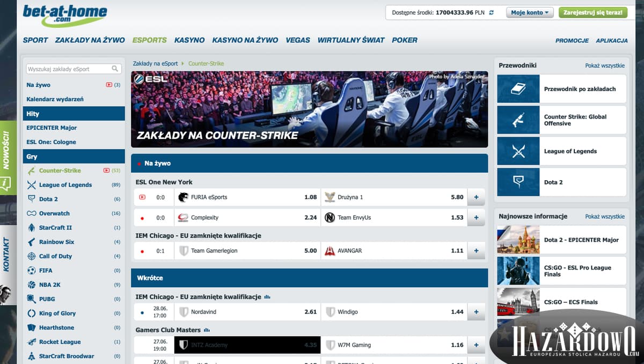Screen dimensions: 644x364
Task: Go to the KASYNO menu item
Action: 189,40
